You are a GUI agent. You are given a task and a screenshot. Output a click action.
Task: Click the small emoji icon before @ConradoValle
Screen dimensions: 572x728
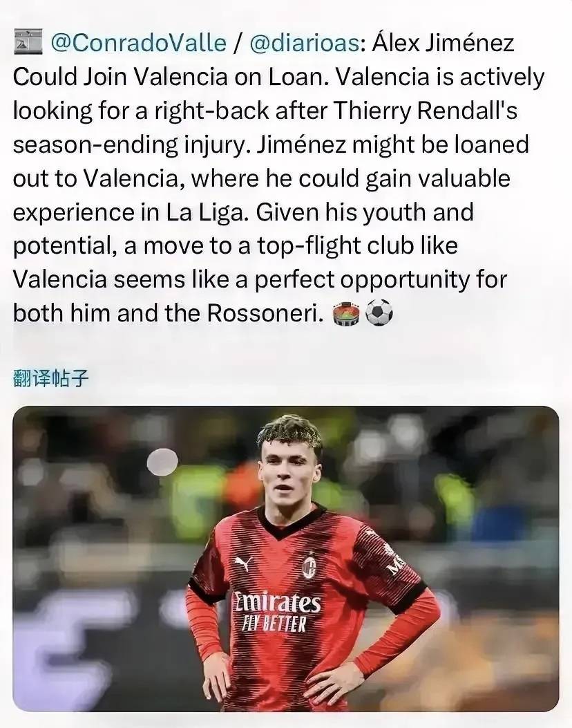click(x=28, y=43)
